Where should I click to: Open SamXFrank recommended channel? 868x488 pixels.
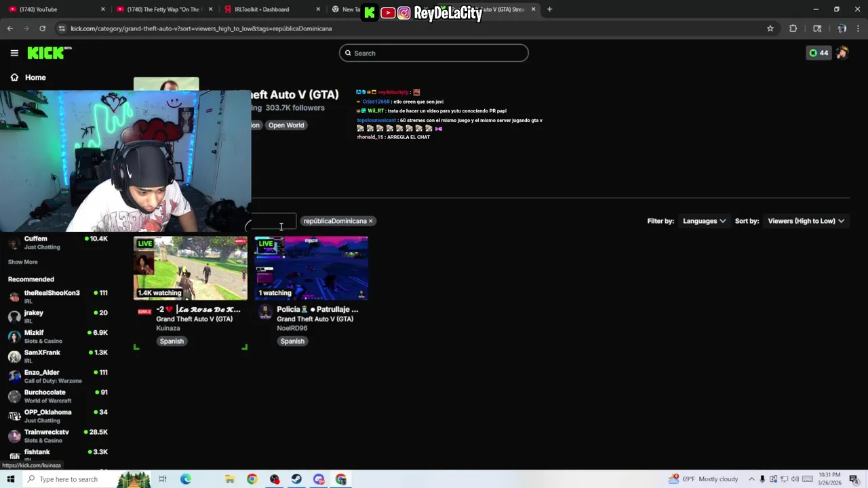58,357
